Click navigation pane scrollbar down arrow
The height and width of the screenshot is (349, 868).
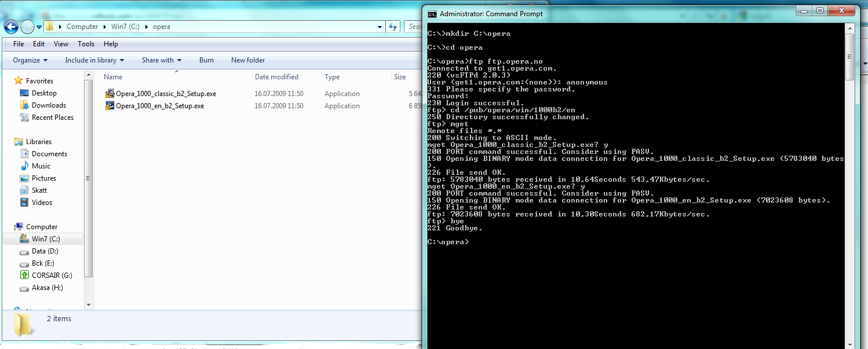click(89, 304)
